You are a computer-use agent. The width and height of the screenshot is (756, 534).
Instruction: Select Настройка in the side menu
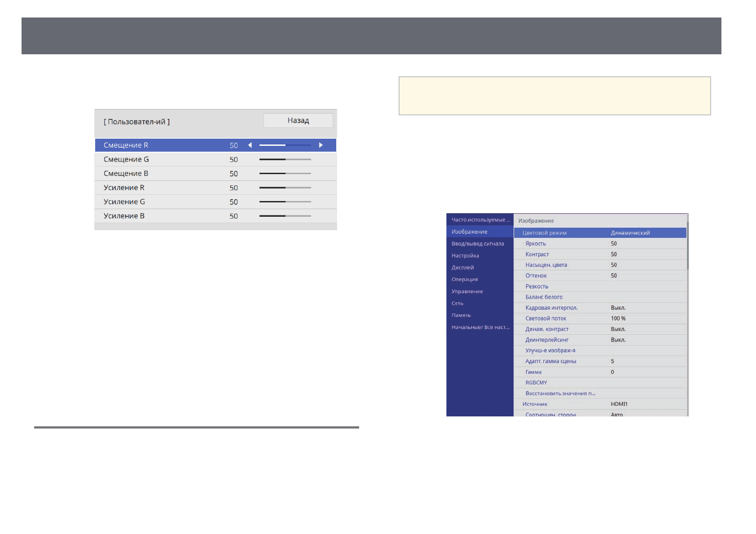click(x=465, y=256)
